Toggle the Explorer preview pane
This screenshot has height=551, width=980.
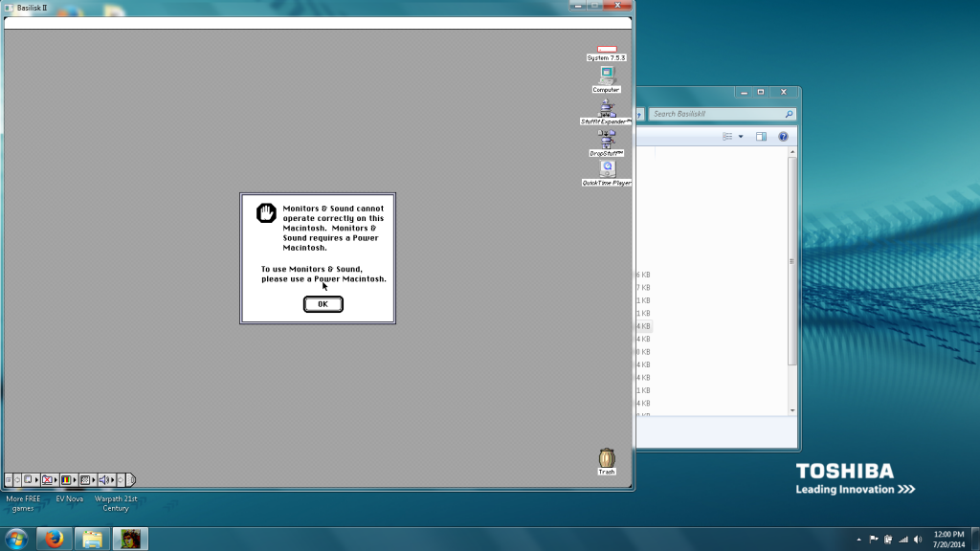[761, 136]
